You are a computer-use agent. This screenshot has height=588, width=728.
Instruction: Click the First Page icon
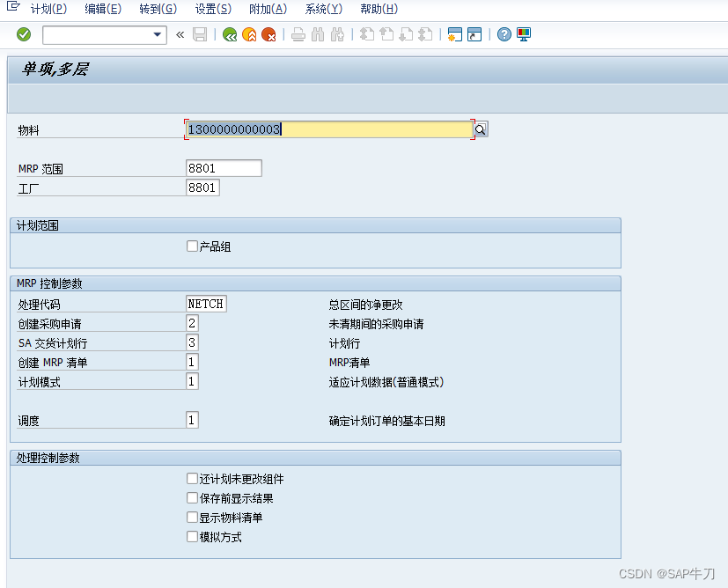tap(367, 34)
